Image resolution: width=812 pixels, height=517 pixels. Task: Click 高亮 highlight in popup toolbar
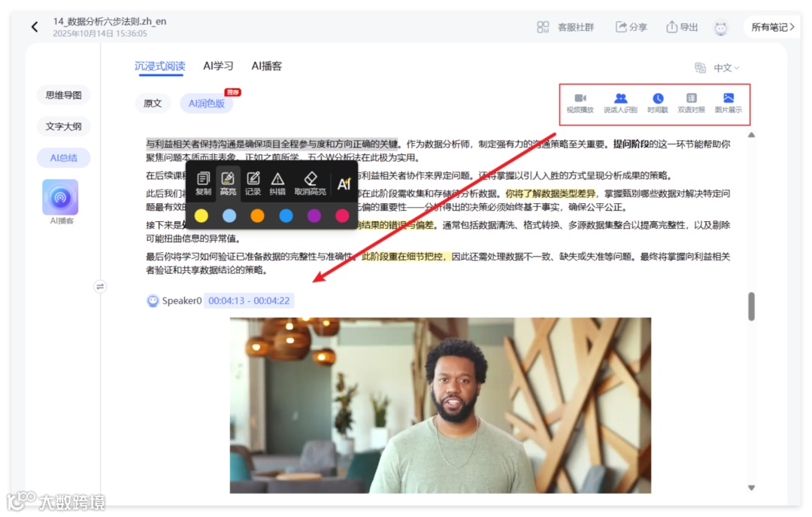point(228,183)
